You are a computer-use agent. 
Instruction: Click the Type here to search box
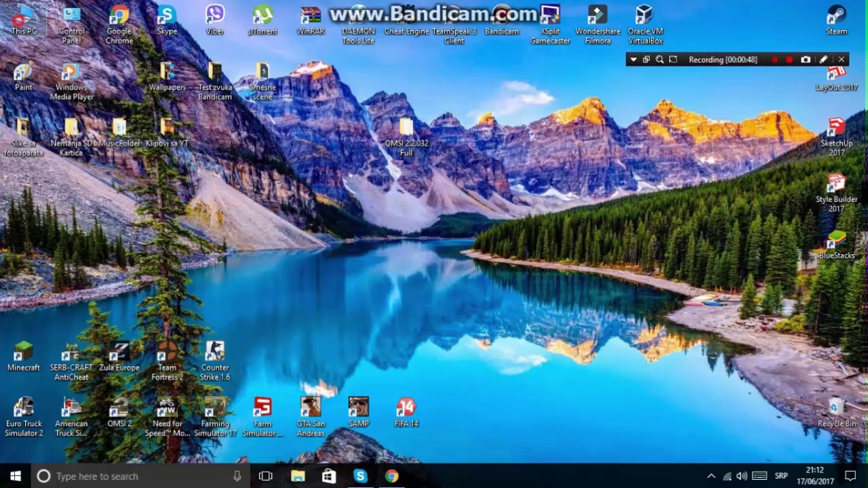tap(141, 476)
